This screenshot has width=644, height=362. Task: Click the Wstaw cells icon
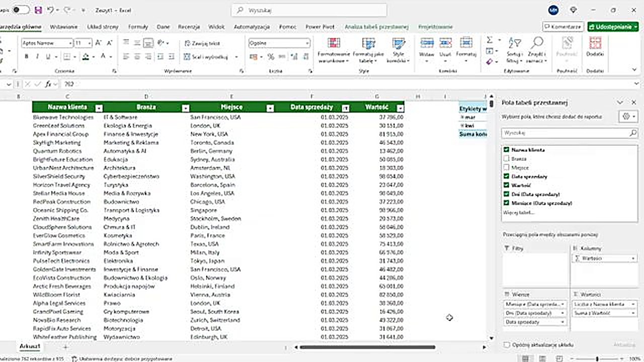coord(427,46)
